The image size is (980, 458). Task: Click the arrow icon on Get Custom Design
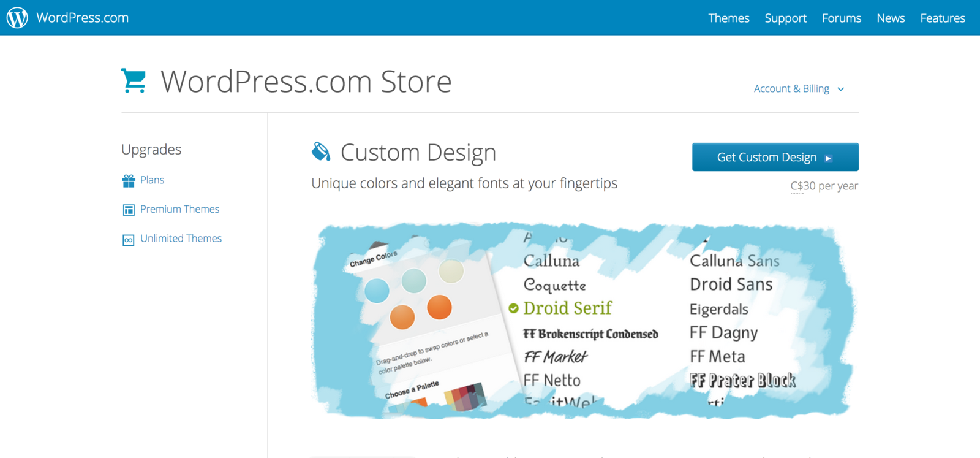tap(828, 158)
